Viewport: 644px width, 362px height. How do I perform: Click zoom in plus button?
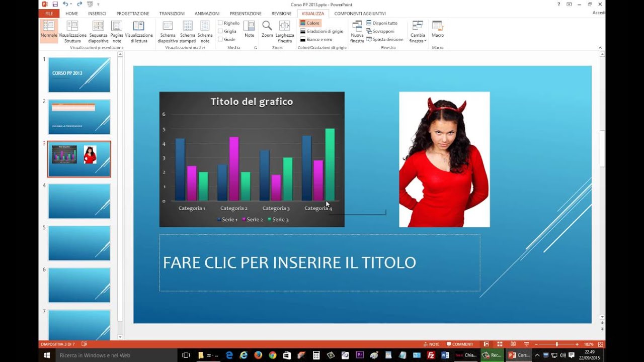pos(577,344)
